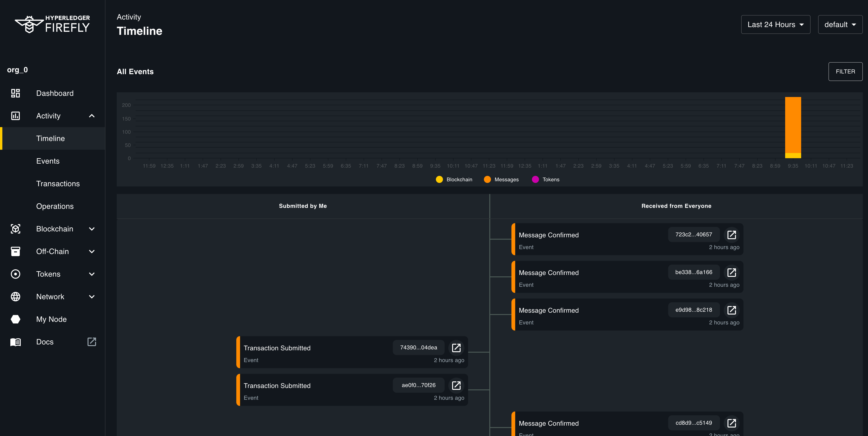
Task: Click the Dashboard grid icon
Action: [16, 93]
